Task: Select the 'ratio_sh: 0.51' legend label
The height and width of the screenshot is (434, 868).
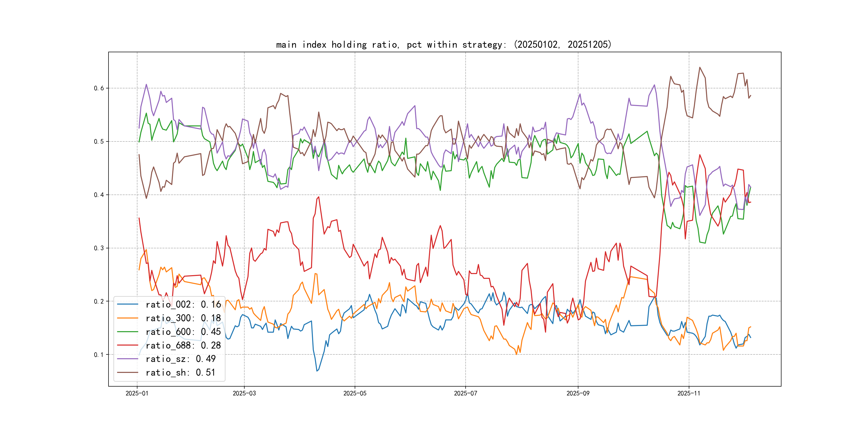Action: (180, 372)
